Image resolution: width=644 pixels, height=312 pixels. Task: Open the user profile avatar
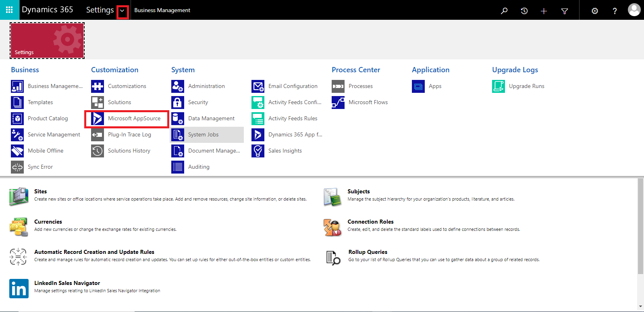click(x=634, y=10)
